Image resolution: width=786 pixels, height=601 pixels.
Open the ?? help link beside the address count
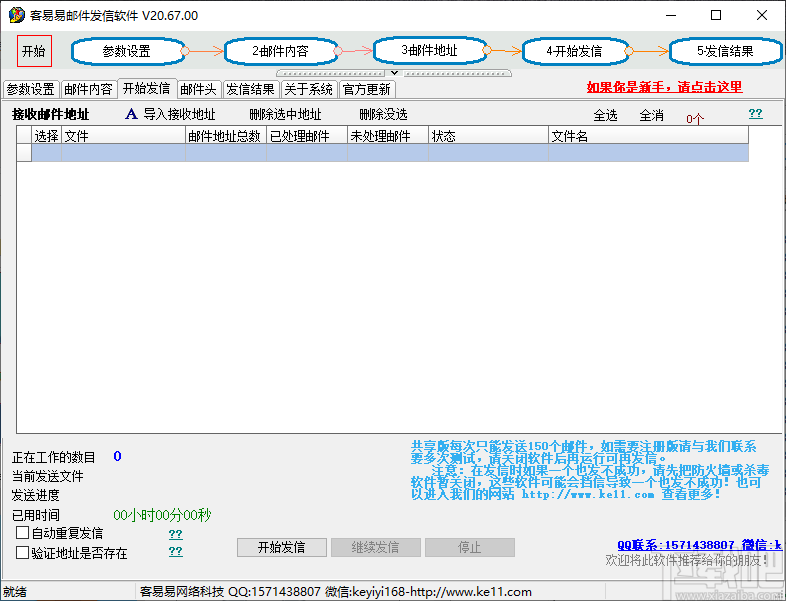(x=755, y=113)
